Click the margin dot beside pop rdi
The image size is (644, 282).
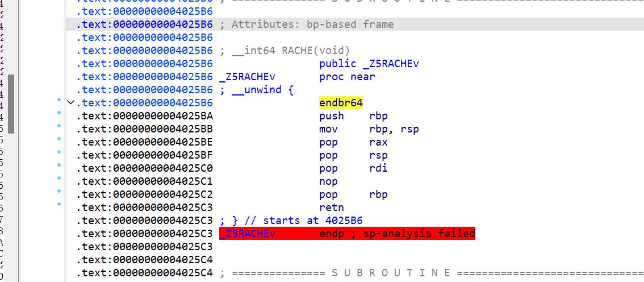coord(59,165)
